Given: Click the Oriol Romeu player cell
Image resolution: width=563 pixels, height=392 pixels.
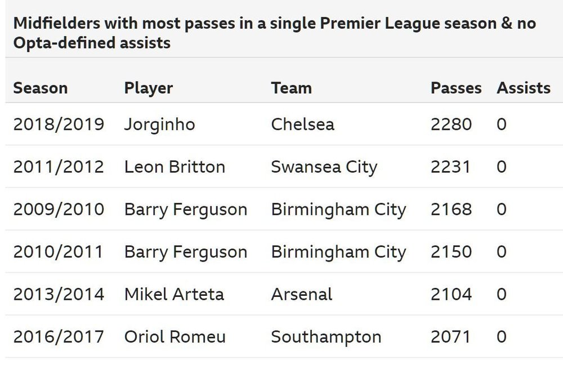Looking at the screenshot, I should [x=175, y=337].
